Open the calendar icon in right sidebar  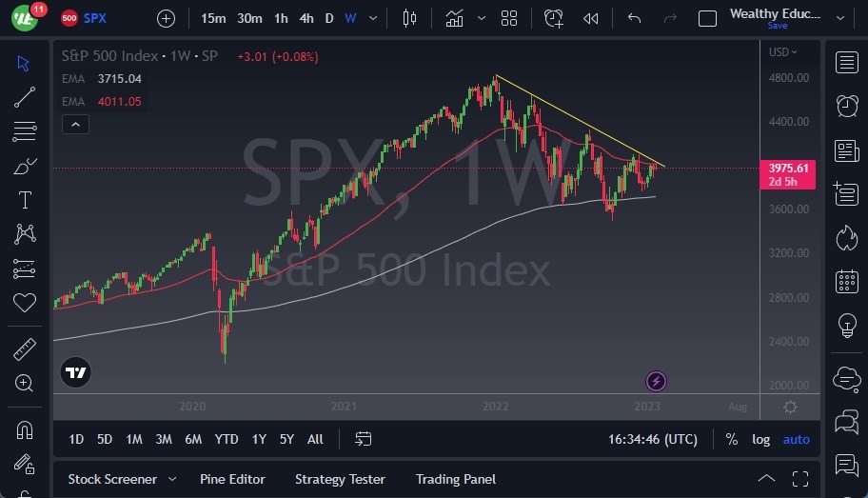(x=846, y=282)
